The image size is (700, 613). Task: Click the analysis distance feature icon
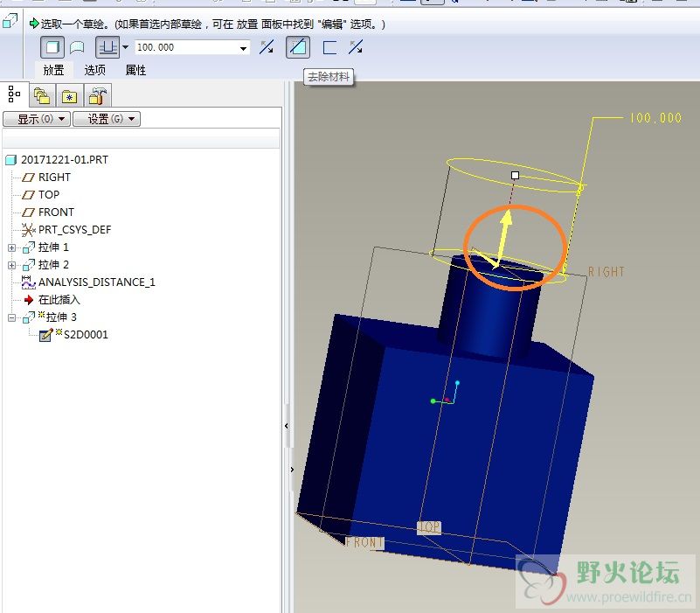pyautogui.click(x=29, y=282)
